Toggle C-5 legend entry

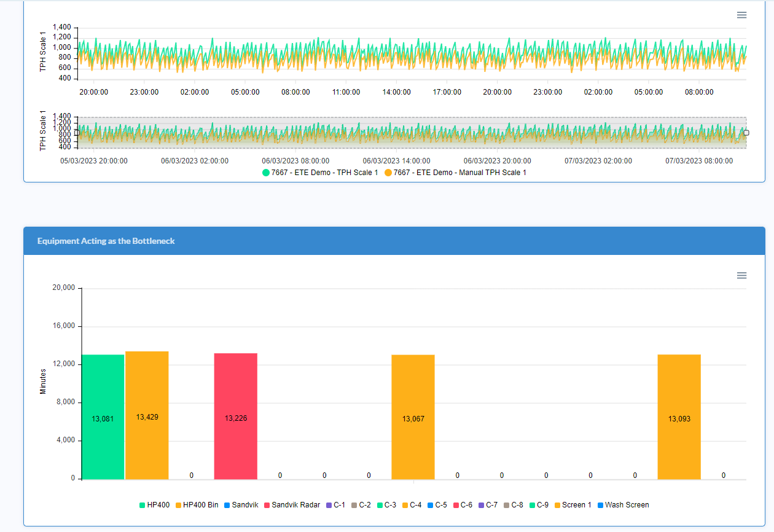click(437, 505)
